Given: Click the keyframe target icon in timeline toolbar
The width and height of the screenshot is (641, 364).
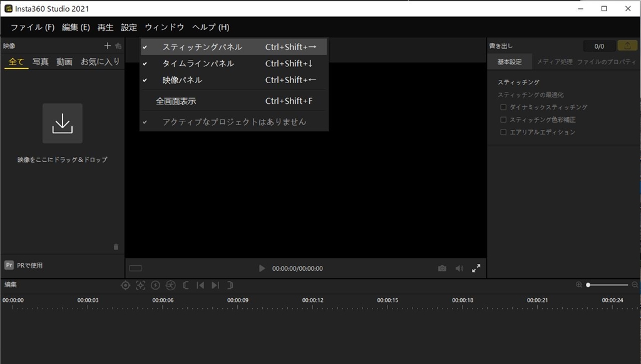Looking at the screenshot, I should click(x=125, y=285).
